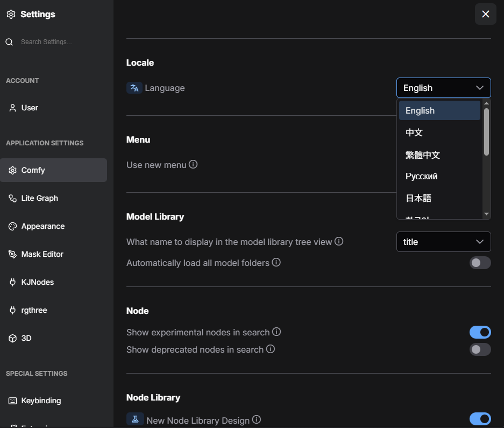Click the Locale heading
Screen dimensions: 504x428
(x=140, y=62)
